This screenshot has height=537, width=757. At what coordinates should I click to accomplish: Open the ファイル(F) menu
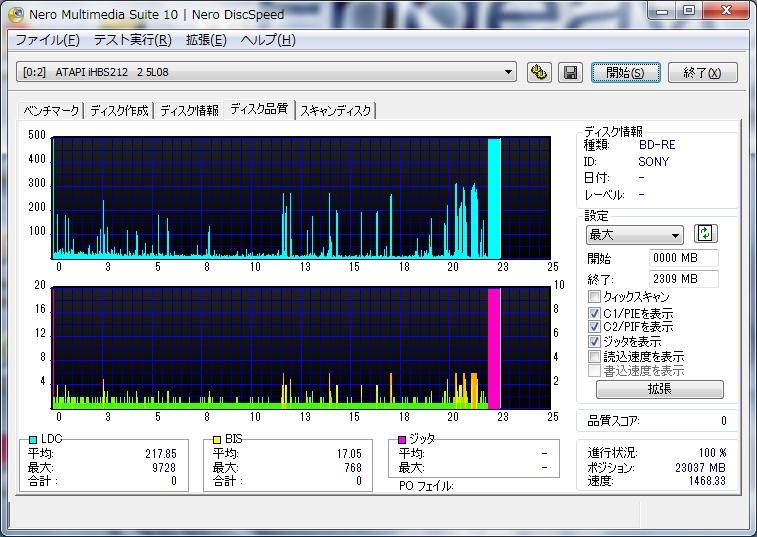click(x=47, y=40)
